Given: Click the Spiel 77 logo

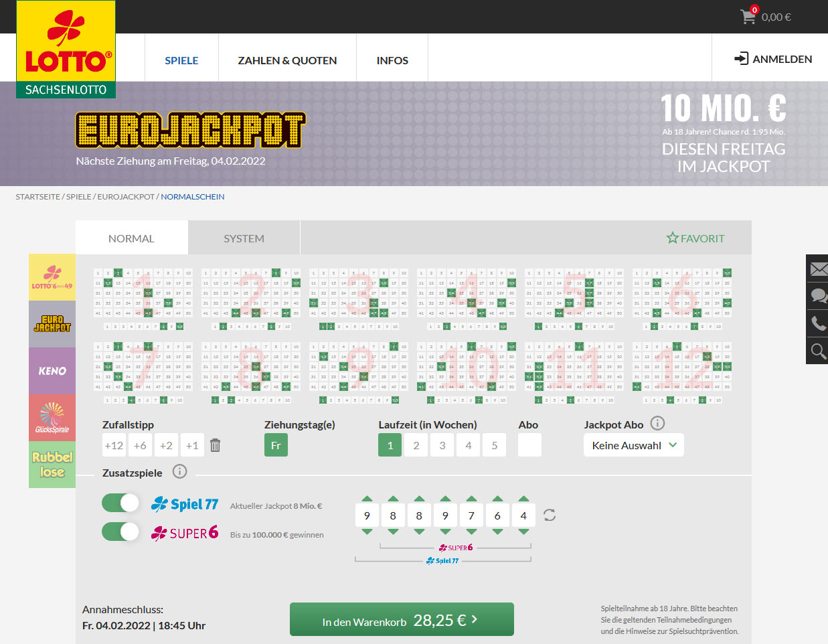Looking at the screenshot, I should click(x=185, y=504).
